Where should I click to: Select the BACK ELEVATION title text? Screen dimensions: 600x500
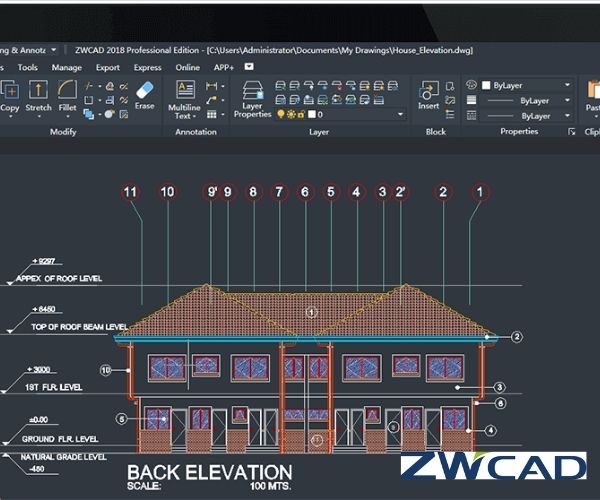(210, 472)
